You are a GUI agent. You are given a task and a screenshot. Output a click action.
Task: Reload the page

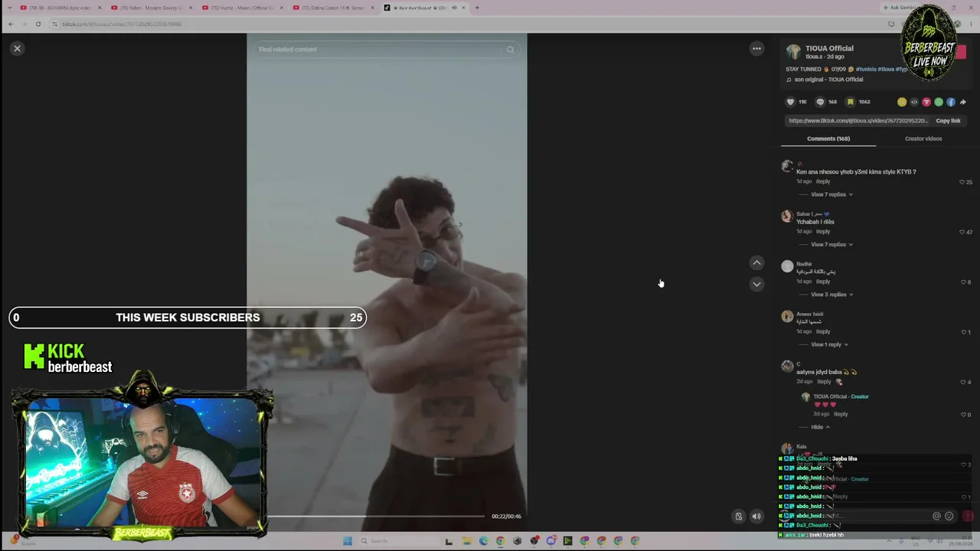click(38, 24)
